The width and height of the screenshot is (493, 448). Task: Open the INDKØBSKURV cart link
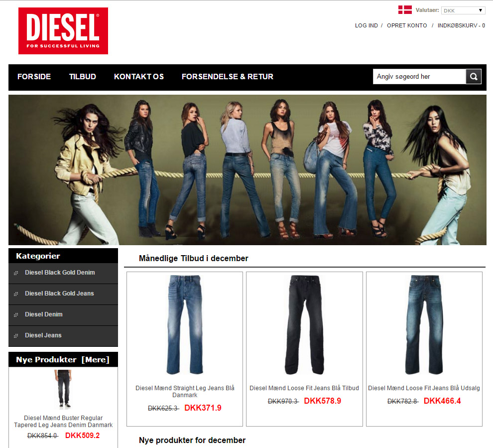click(461, 25)
